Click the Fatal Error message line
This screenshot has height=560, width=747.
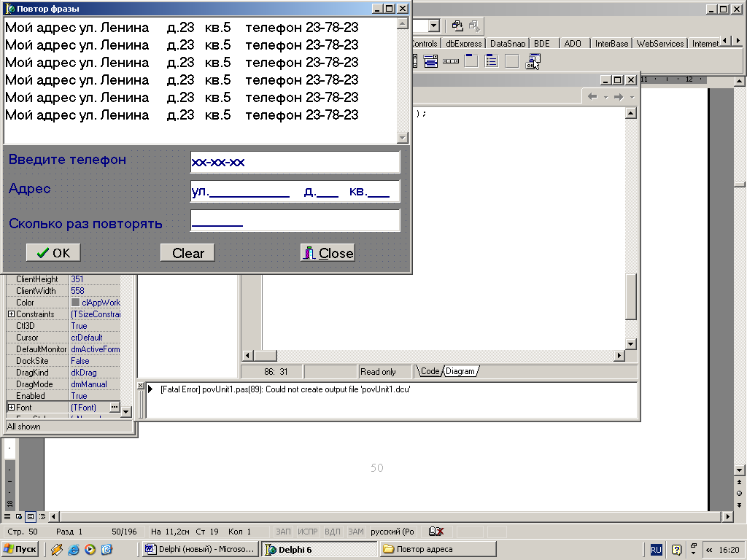click(x=285, y=389)
